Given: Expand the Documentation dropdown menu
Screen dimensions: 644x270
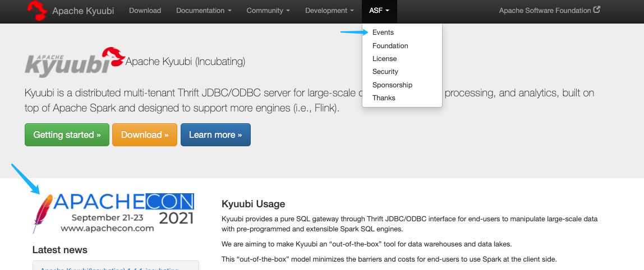Looking at the screenshot, I should (204, 11).
